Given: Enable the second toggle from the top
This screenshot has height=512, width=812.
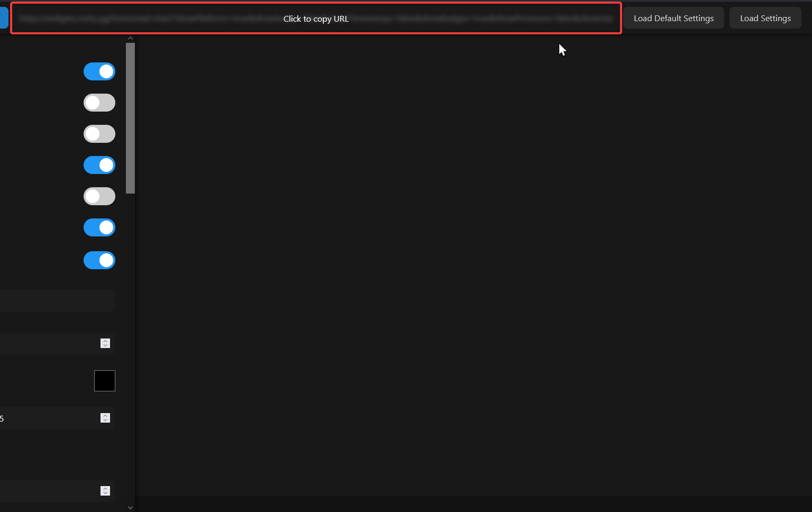Looking at the screenshot, I should [99, 103].
